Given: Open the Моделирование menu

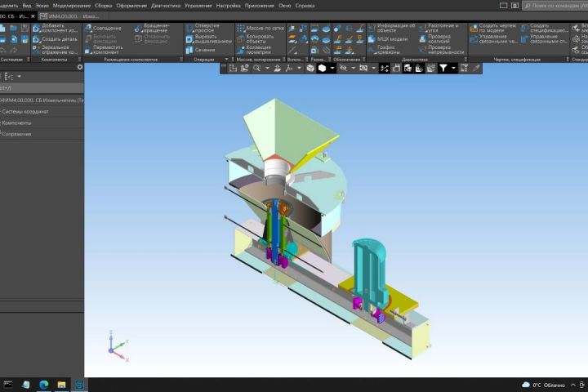Looking at the screenshot, I should 72,6.
